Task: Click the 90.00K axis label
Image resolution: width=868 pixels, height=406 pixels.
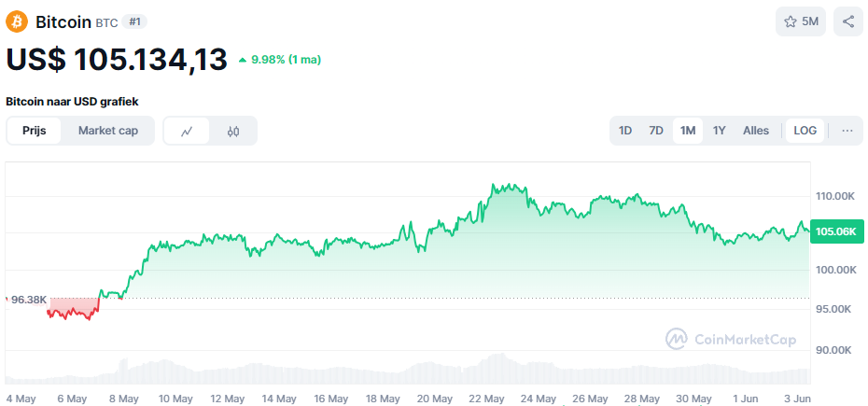Action: tap(833, 350)
